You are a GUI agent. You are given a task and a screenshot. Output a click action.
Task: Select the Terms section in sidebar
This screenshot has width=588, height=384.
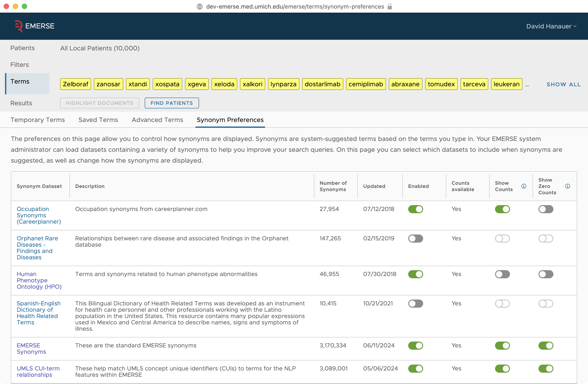(27, 84)
